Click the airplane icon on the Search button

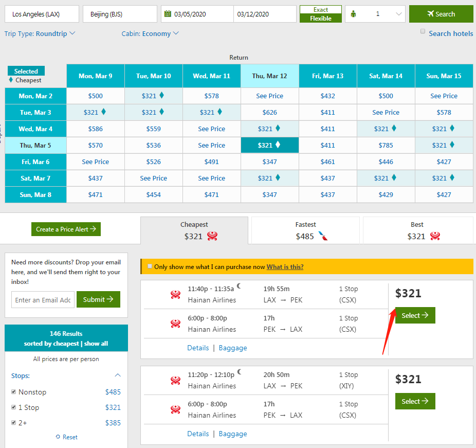coord(430,14)
